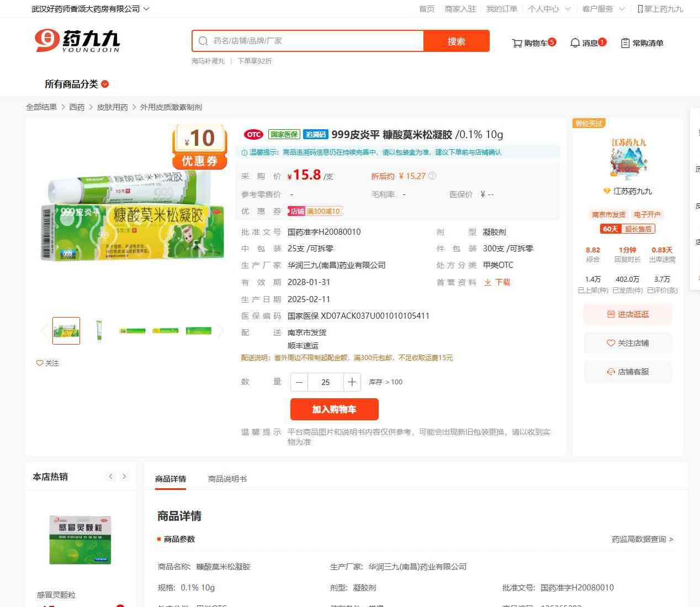Open the frequent purchase list icon
The height and width of the screenshot is (607, 700).
click(x=625, y=43)
